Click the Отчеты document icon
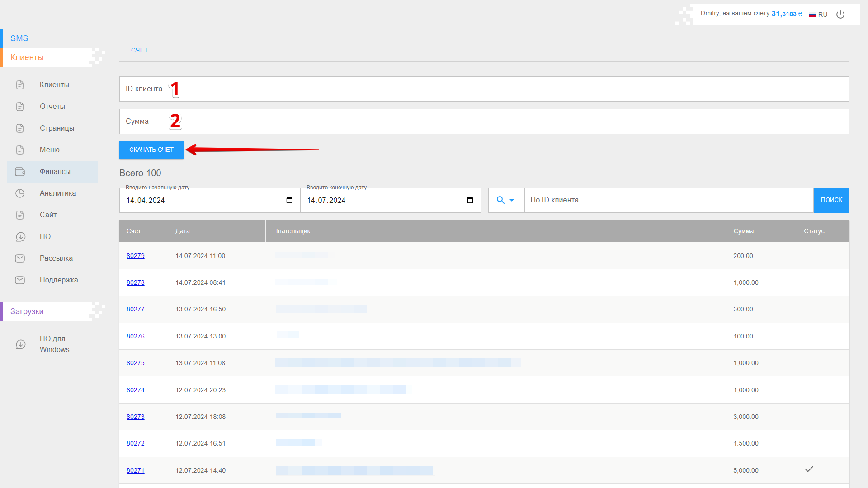 [x=20, y=107]
